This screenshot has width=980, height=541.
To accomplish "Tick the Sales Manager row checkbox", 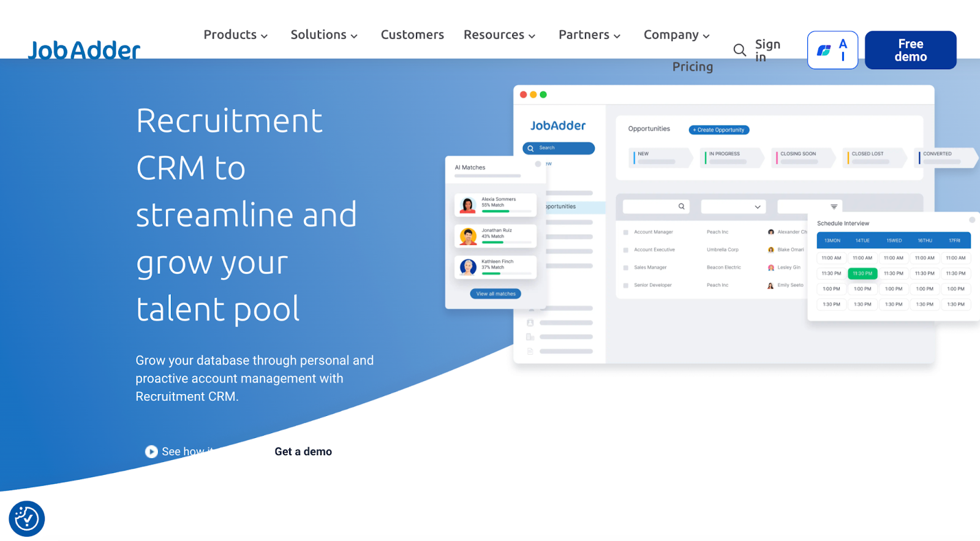I will point(626,268).
